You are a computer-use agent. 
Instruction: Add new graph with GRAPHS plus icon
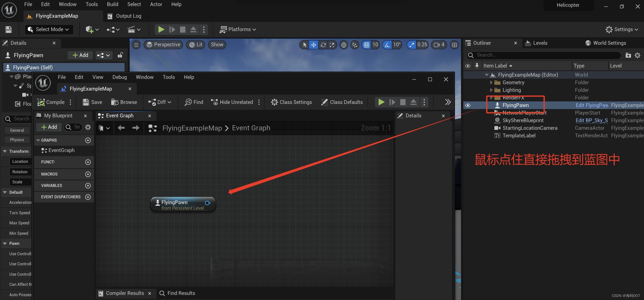pyautogui.click(x=88, y=140)
